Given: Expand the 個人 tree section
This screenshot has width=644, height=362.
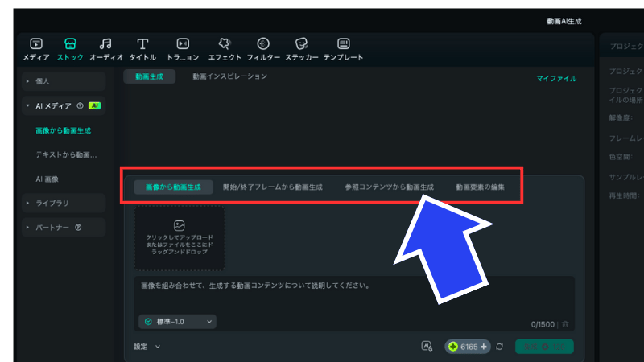Looking at the screenshot, I should (29, 81).
